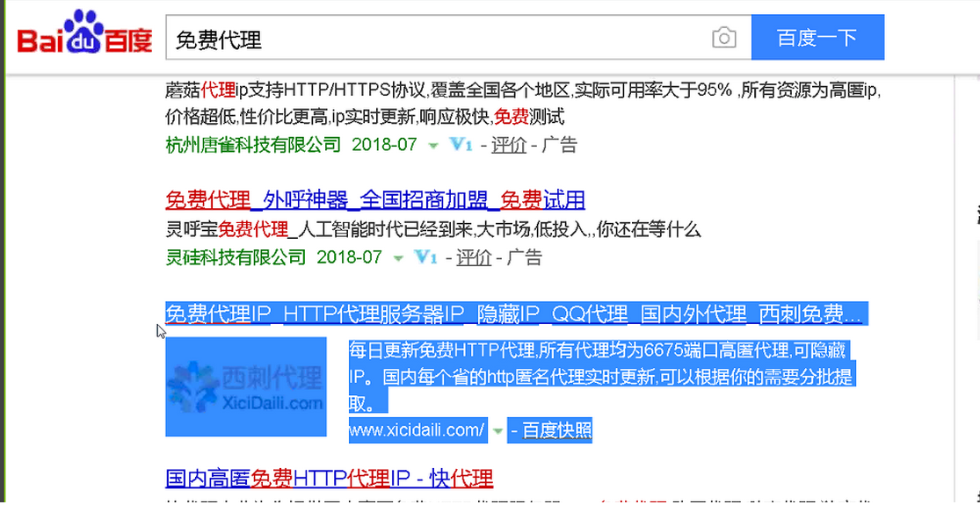Click the 广告 label after 灵硅科技有限公司
The width and height of the screenshot is (980, 519).
525,257
